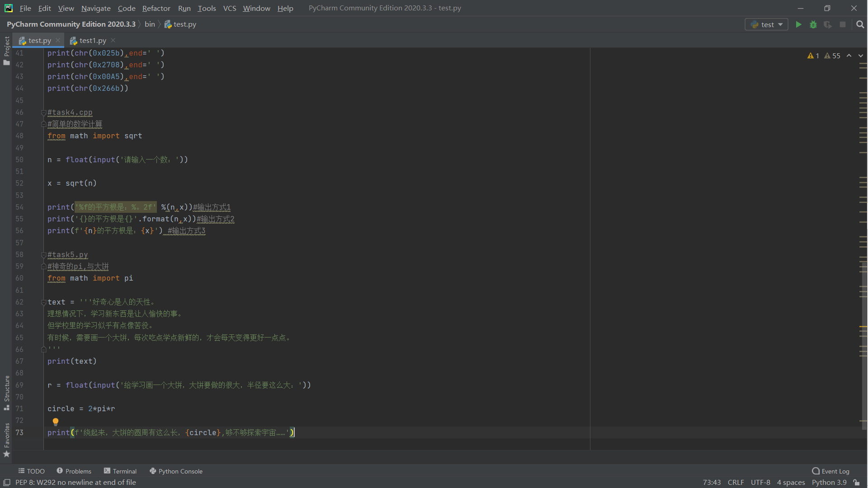The width and height of the screenshot is (868, 488).
Task: Jump to next highlighted error arrow
Action: 861,56
